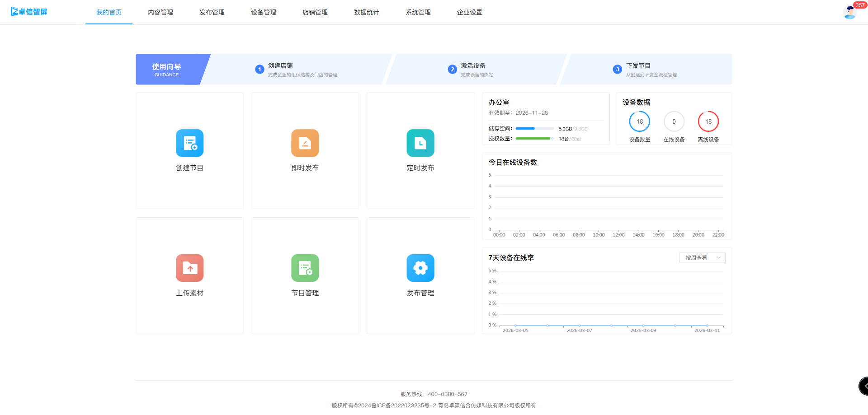
Task: Click the red 离线设备 circle showing 18
Action: pos(708,121)
